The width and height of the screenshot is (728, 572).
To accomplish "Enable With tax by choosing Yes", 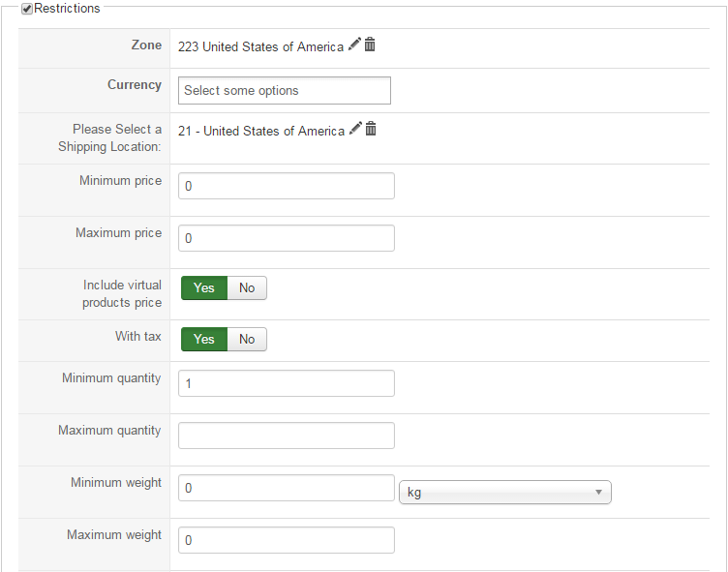I will click(x=204, y=339).
